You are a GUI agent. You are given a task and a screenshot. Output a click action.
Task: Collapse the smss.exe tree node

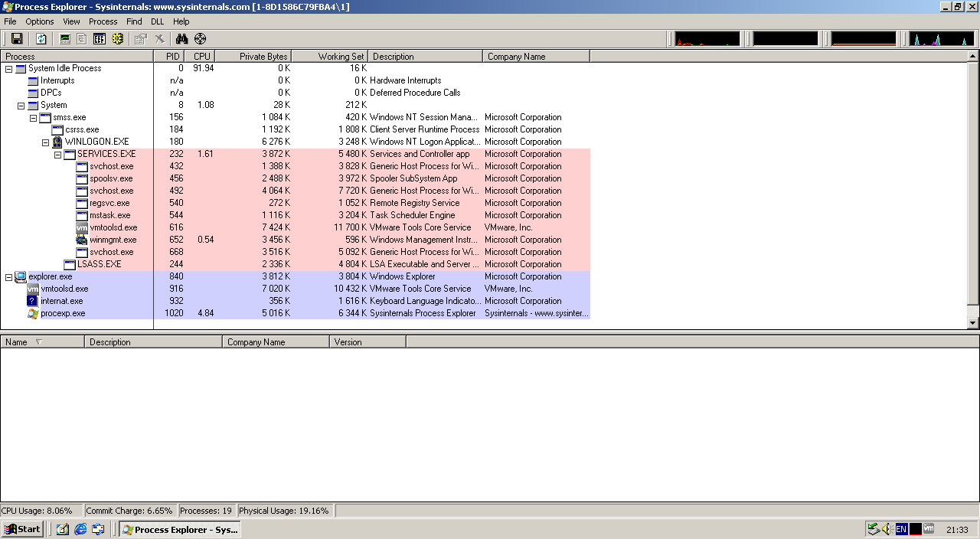[x=34, y=117]
